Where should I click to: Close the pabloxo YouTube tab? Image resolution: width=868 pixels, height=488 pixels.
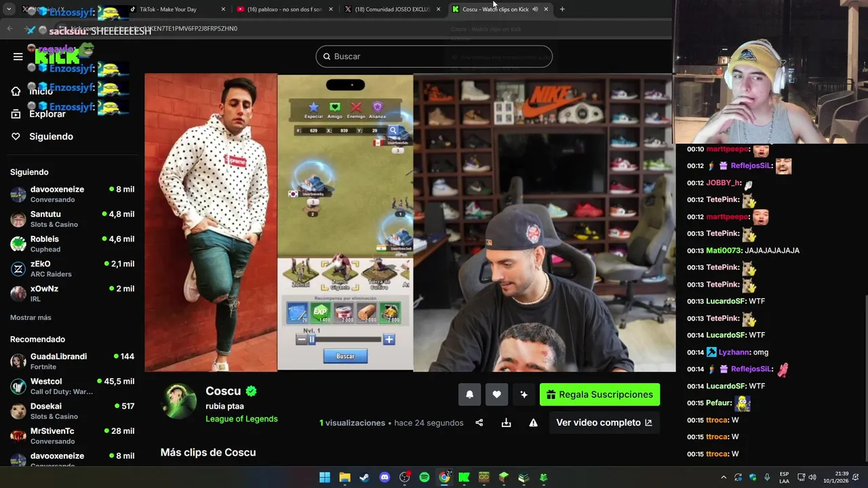(x=331, y=9)
